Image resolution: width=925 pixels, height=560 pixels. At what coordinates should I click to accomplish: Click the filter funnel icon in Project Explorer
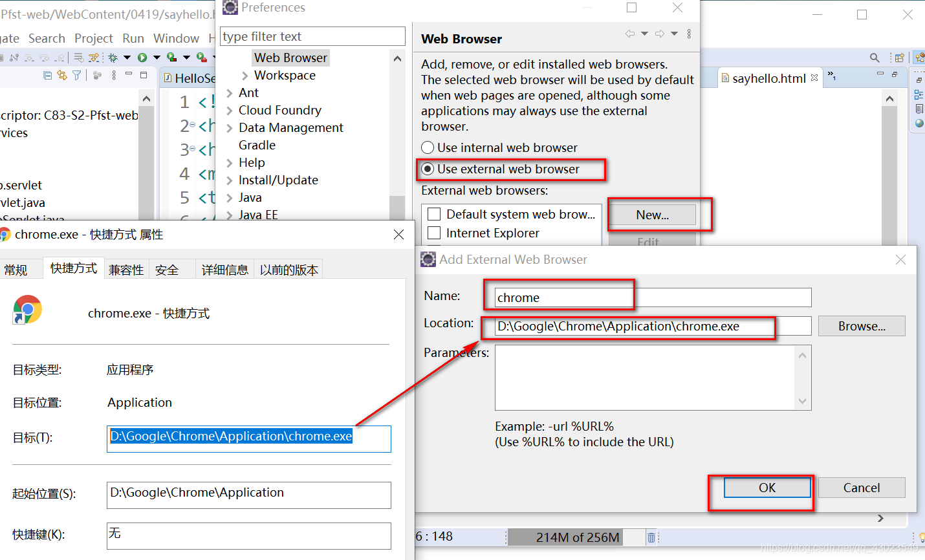click(x=76, y=75)
